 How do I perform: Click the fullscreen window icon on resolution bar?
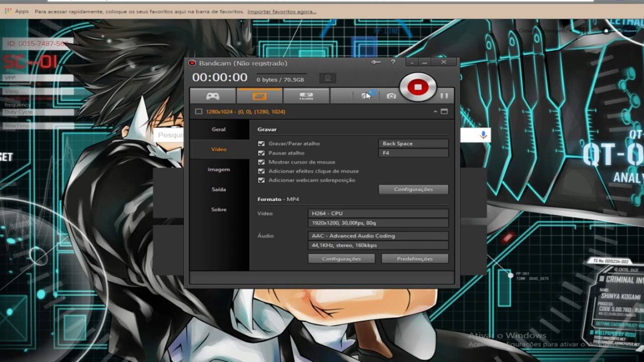tap(444, 112)
